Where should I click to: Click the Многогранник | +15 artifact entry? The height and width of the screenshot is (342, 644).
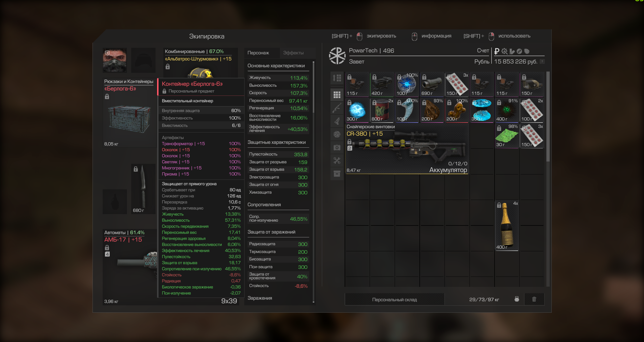(x=201, y=168)
